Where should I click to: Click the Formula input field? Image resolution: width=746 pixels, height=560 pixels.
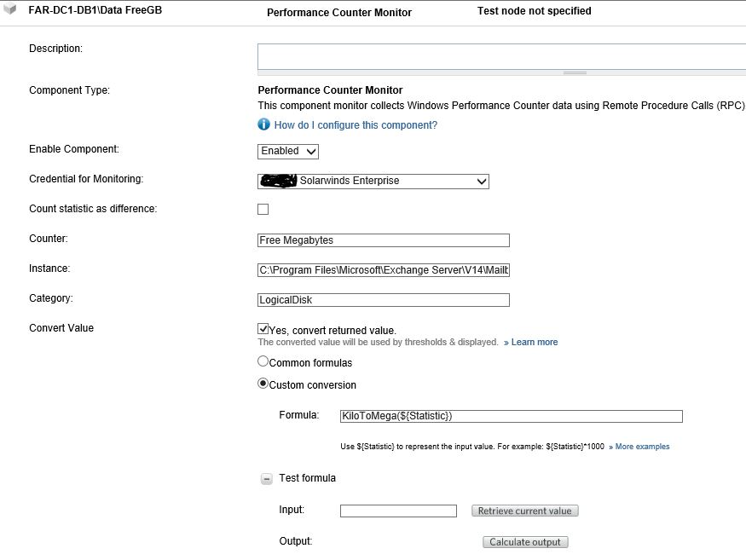click(511, 416)
